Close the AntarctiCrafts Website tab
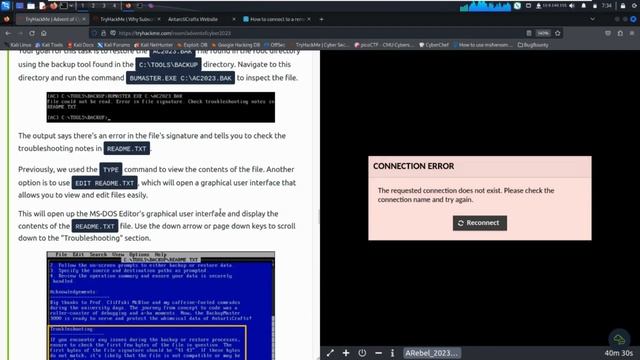The image size is (640, 360). (x=233, y=19)
